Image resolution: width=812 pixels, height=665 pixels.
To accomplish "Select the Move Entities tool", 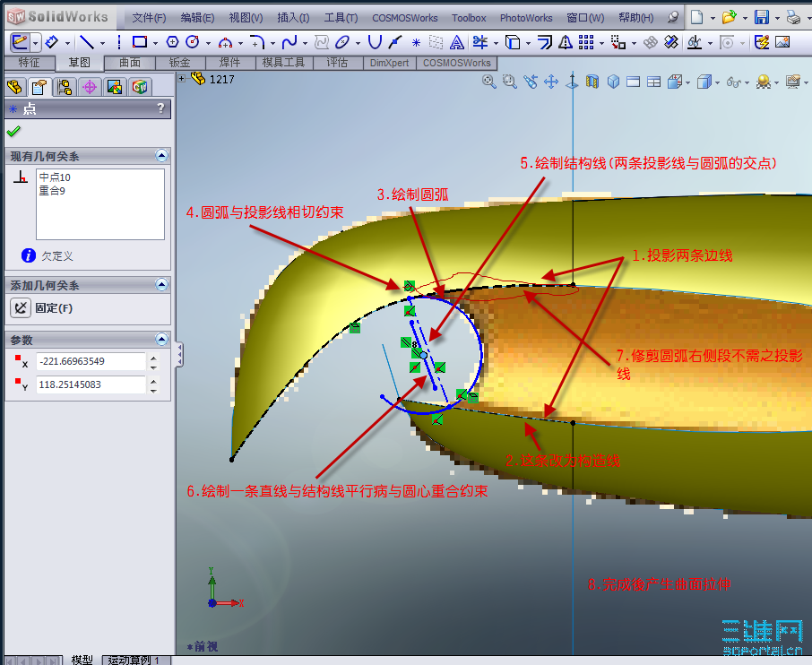I will (x=618, y=42).
